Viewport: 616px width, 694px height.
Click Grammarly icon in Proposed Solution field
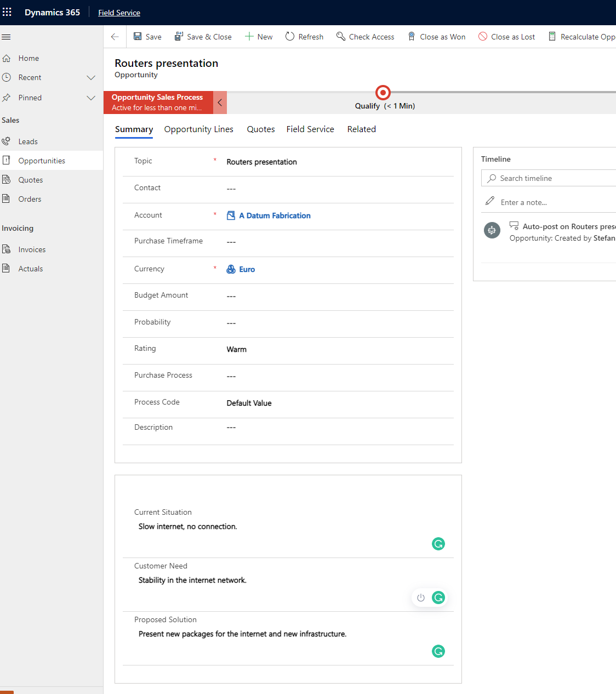438,651
